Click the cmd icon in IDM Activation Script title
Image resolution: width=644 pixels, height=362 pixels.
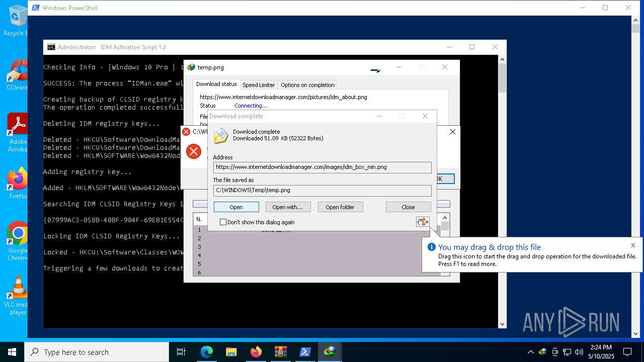click(51, 47)
